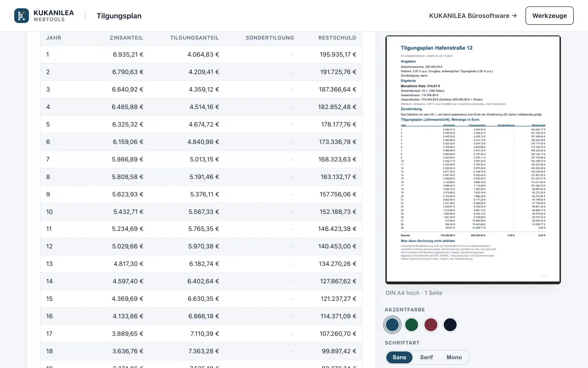Click the TILGUNGSANTEIL column header
Image resolution: width=588 pixels, height=368 pixels.
[194, 38]
